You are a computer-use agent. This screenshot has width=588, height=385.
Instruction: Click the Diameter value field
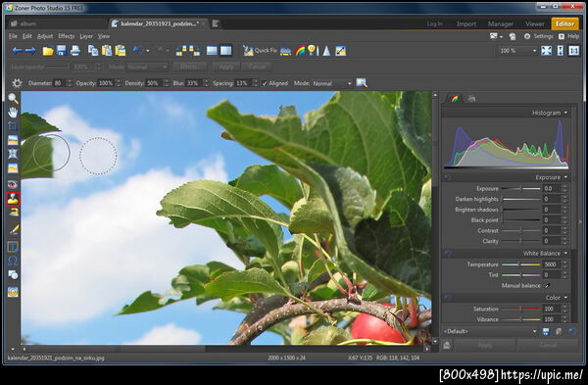point(59,83)
